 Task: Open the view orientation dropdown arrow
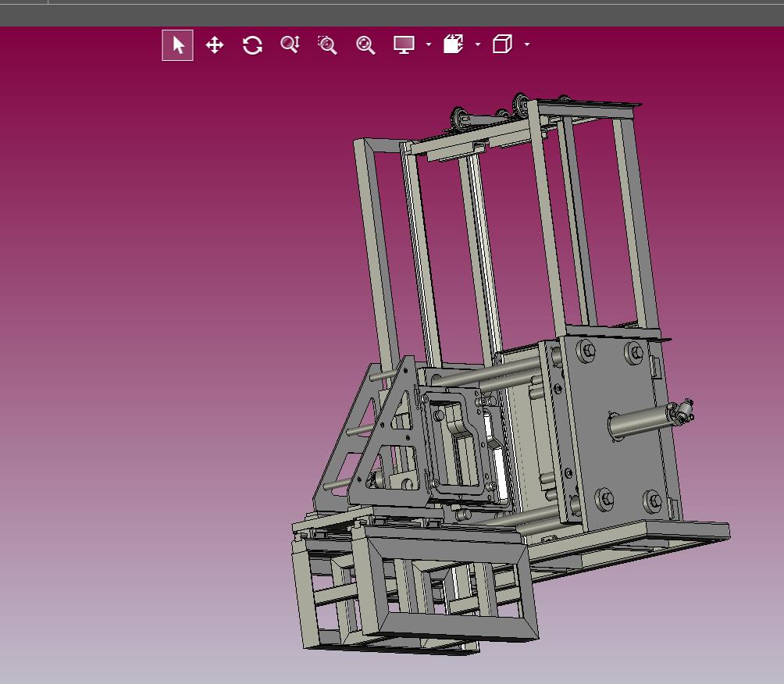527,45
